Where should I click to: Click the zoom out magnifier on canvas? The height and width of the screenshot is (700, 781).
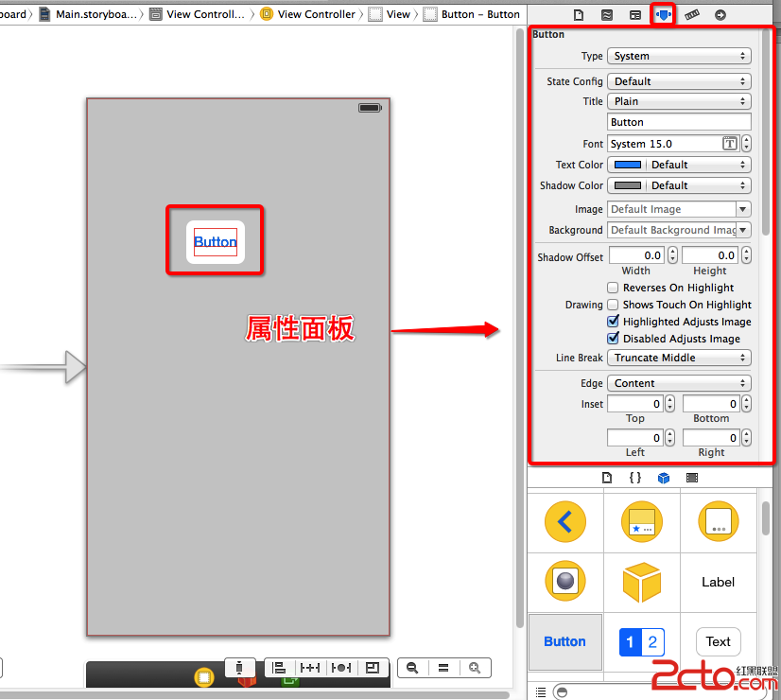tap(412, 668)
